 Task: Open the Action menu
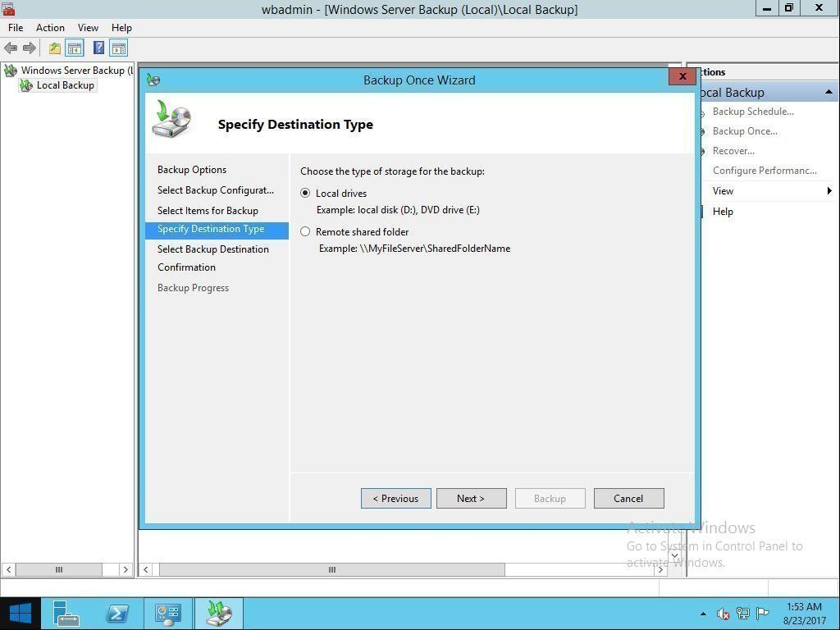point(50,28)
